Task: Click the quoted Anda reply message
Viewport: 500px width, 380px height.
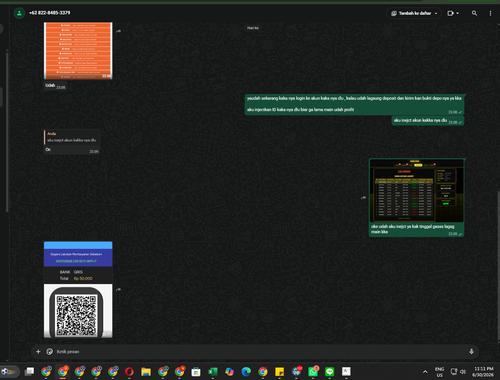Action: [x=71, y=137]
